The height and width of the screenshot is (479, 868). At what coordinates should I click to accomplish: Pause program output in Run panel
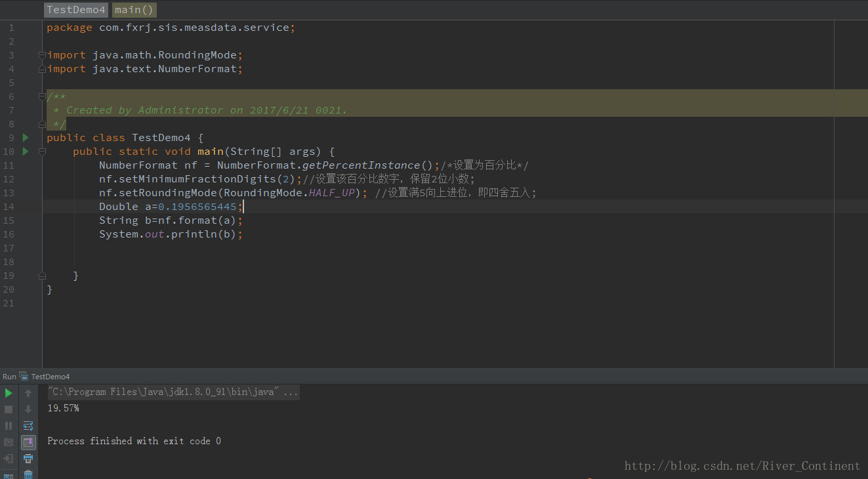click(x=9, y=426)
